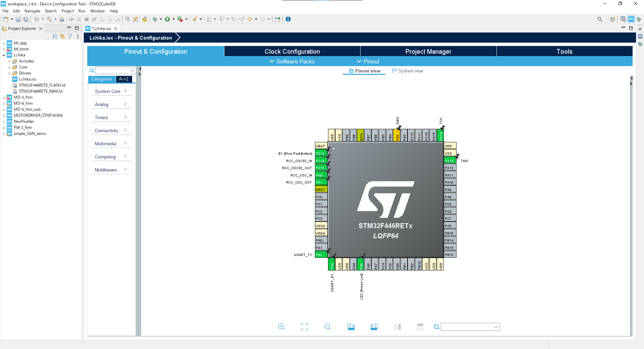Open the Project menu
Screen dimensions: 644x349
[x=67, y=11]
